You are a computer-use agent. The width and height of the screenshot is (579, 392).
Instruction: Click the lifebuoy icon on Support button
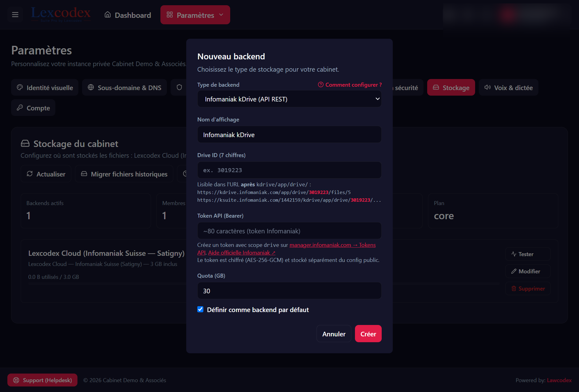(x=16, y=380)
